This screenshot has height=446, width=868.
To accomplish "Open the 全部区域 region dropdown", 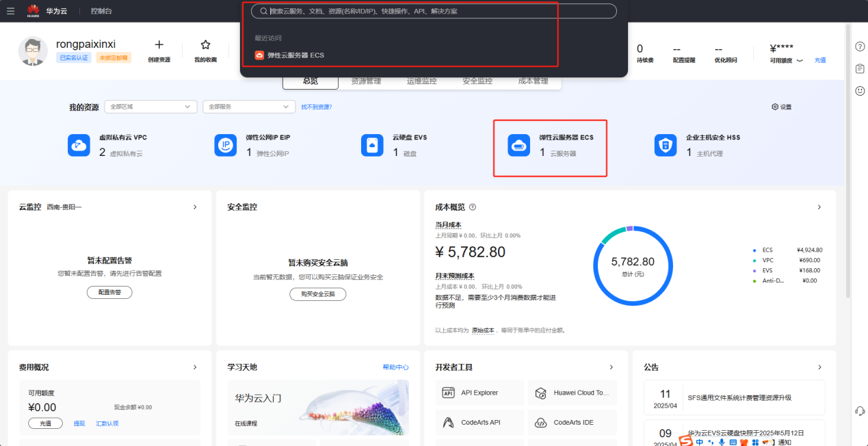I will tap(151, 107).
